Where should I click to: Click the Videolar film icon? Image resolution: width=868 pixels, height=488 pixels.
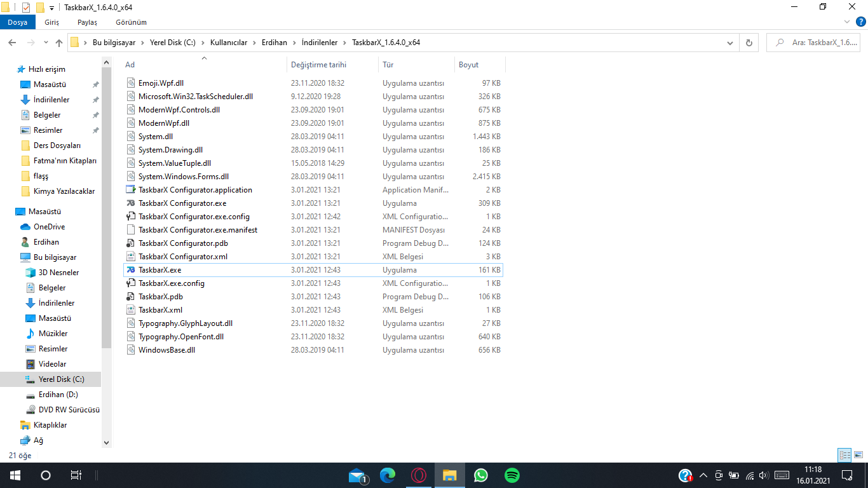pos(31,364)
